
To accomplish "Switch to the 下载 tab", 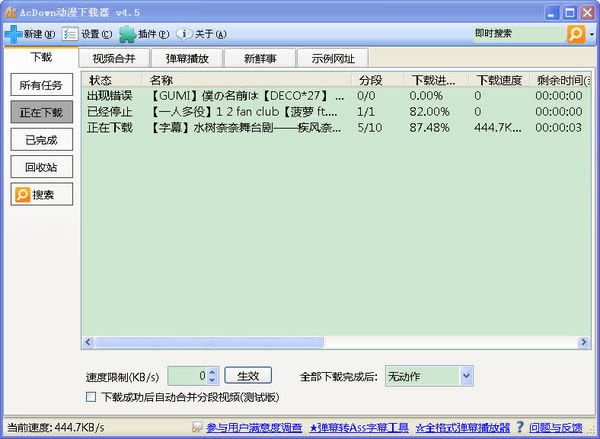I will pos(41,57).
